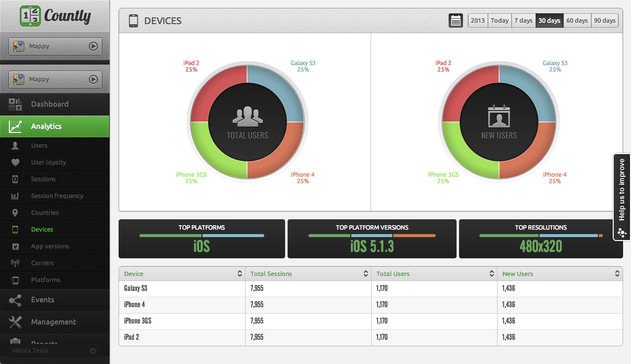Viewport: 631px width, 364px height.
Task: Open App versions in the sidebar
Action: click(50, 246)
